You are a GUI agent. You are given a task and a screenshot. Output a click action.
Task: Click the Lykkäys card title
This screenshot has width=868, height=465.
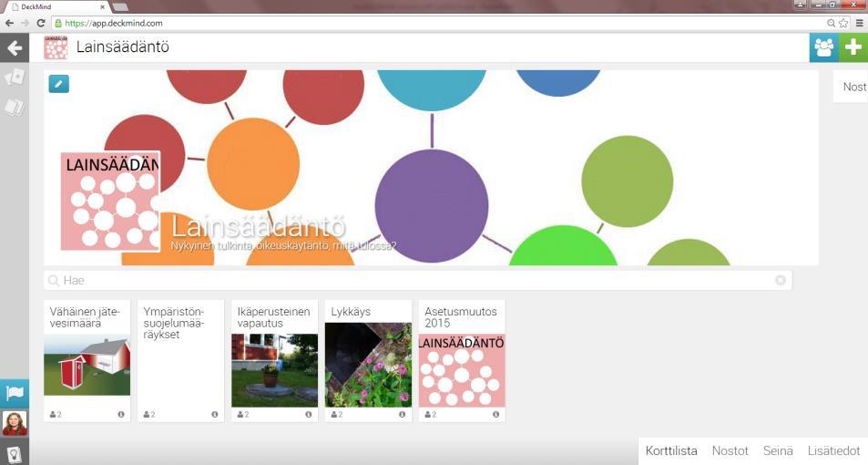point(351,312)
